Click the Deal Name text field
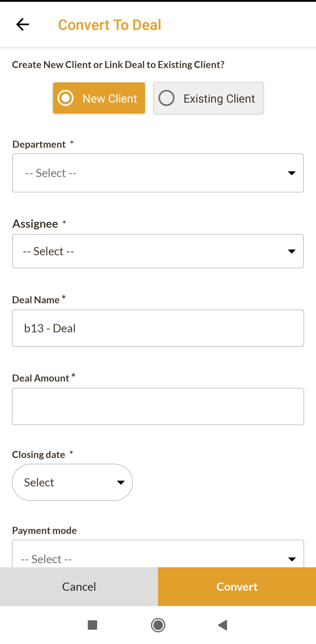The height and width of the screenshot is (644, 316). tap(158, 328)
